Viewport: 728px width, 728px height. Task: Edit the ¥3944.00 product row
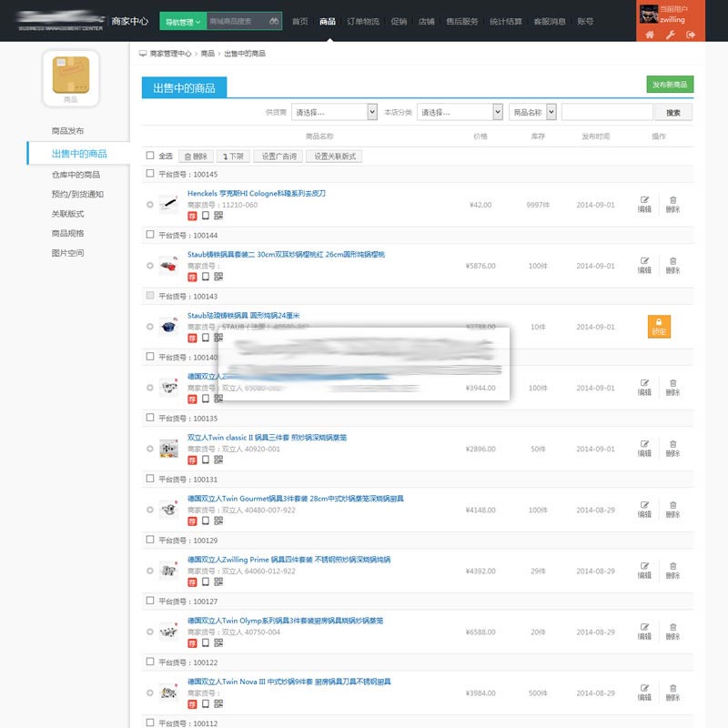tap(644, 388)
